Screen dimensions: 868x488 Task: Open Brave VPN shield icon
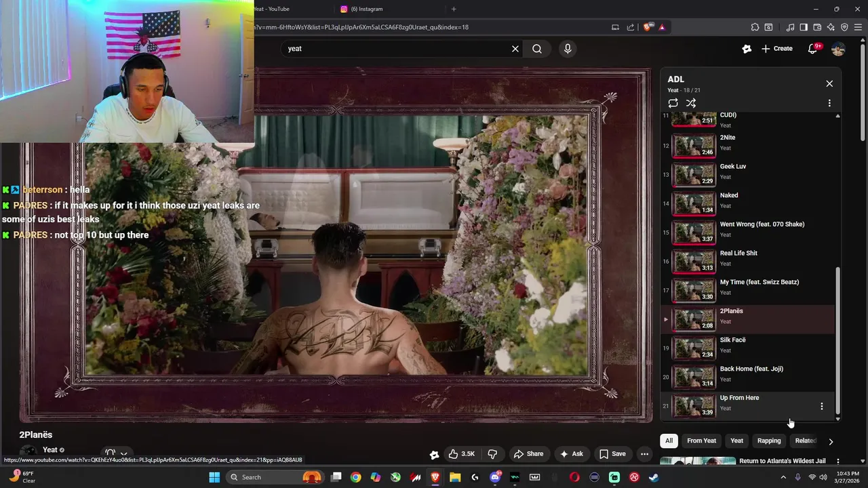[844, 27]
